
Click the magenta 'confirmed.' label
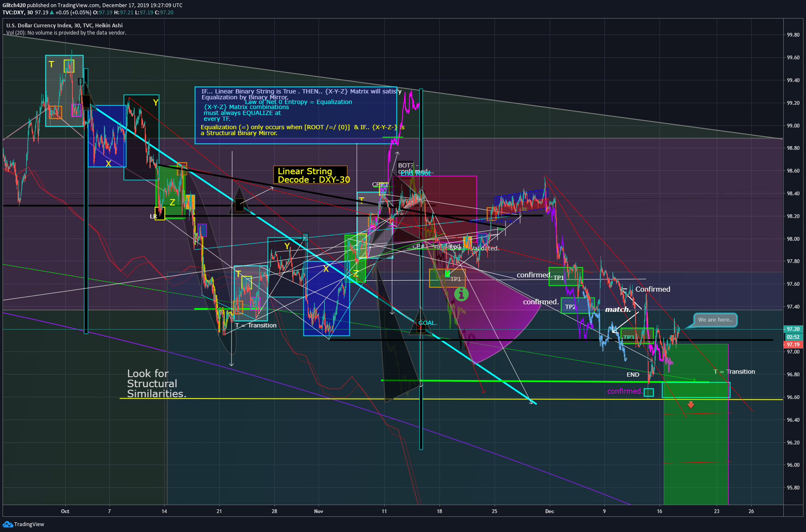[625, 391]
